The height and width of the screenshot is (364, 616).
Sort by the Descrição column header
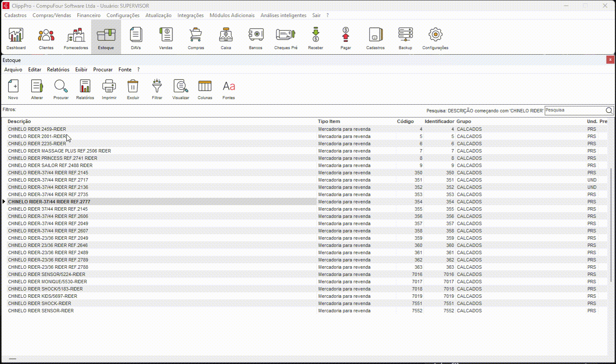19,121
